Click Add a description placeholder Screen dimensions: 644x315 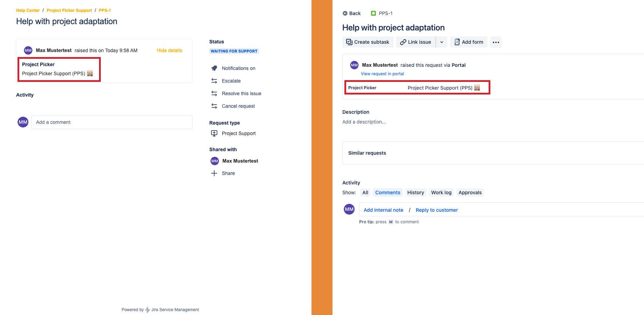coord(364,122)
